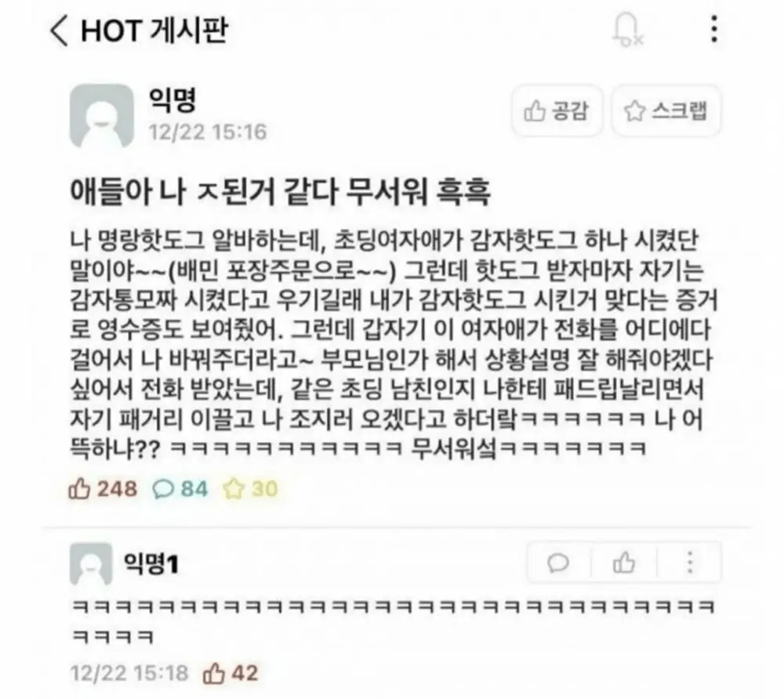This screenshot has height=699, width=784.
Task: Click the comment timestamp 12/22 15:18
Action: (x=129, y=673)
